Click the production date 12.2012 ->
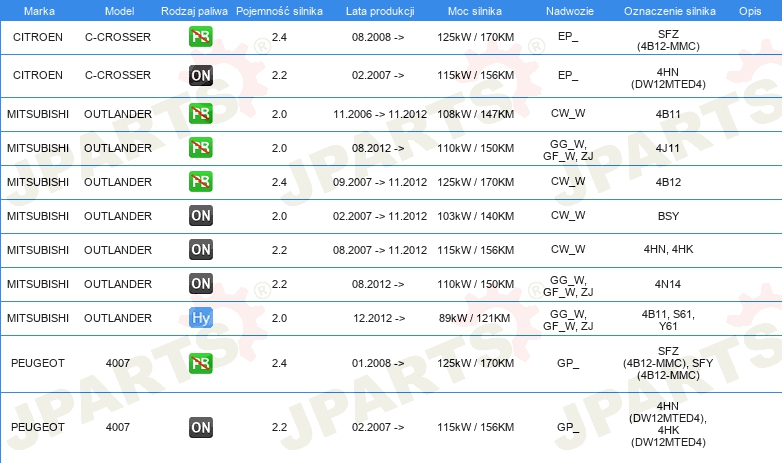The image size is (782, 463). 379,318
